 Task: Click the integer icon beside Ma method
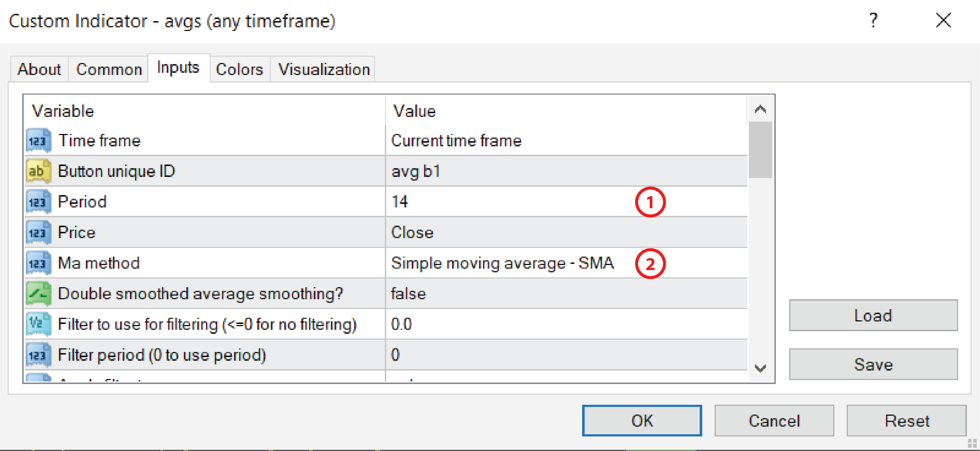tap(39, 263)
